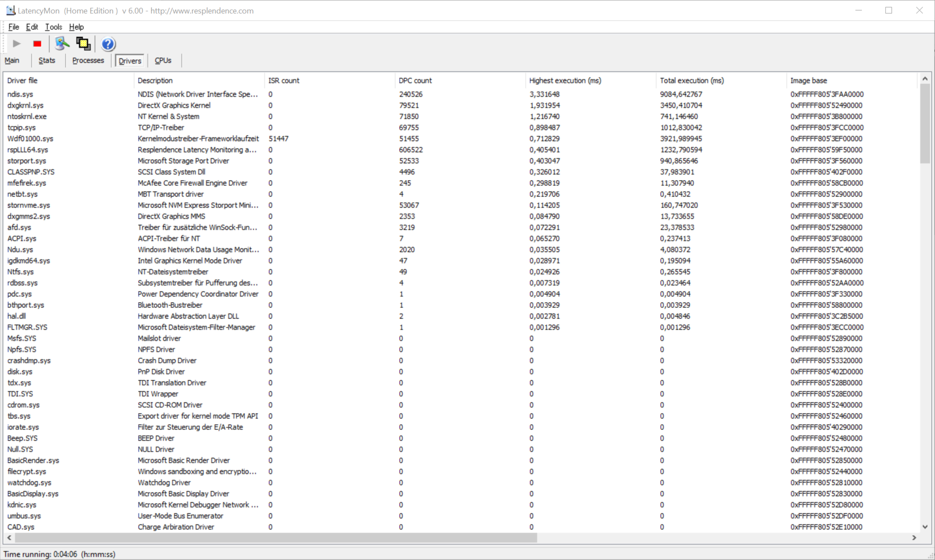The height and width of the screenshot is (560, 935).
Task: Click the grayed Start monitor play icon
Action: tap(17, 44)
